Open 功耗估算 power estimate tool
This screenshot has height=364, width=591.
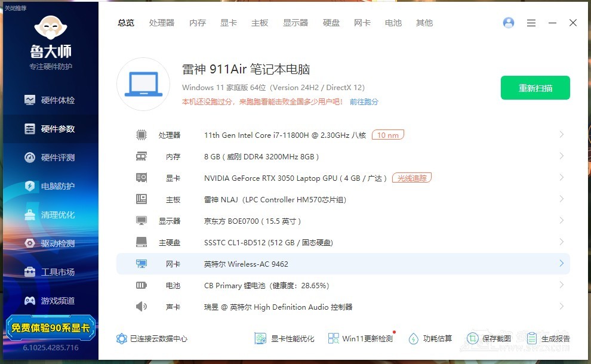pos(430,338)
